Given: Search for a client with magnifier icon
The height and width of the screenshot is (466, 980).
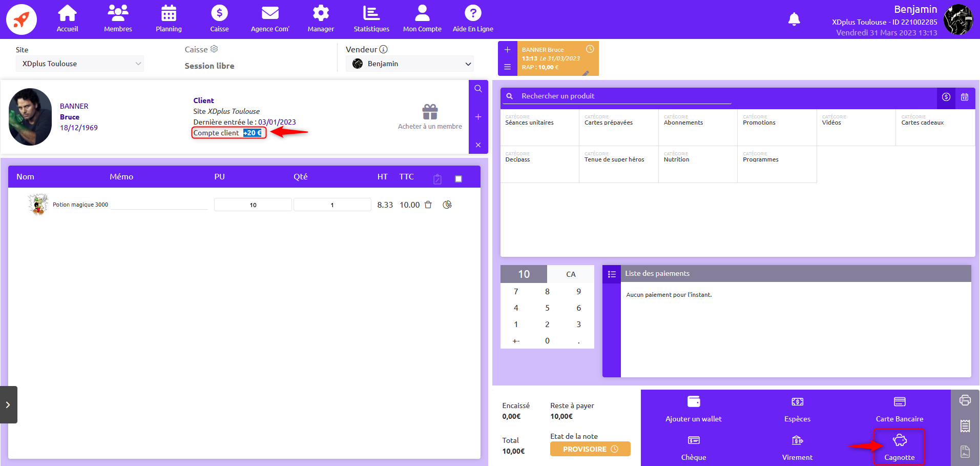Looking at the screenshot, I should coord(478,89).
